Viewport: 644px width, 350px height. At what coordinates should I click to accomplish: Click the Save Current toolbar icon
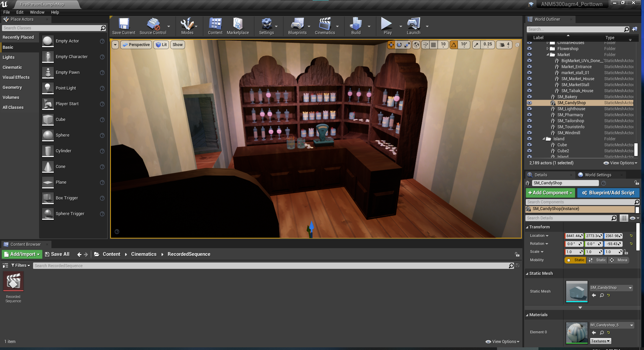(124, 26)
